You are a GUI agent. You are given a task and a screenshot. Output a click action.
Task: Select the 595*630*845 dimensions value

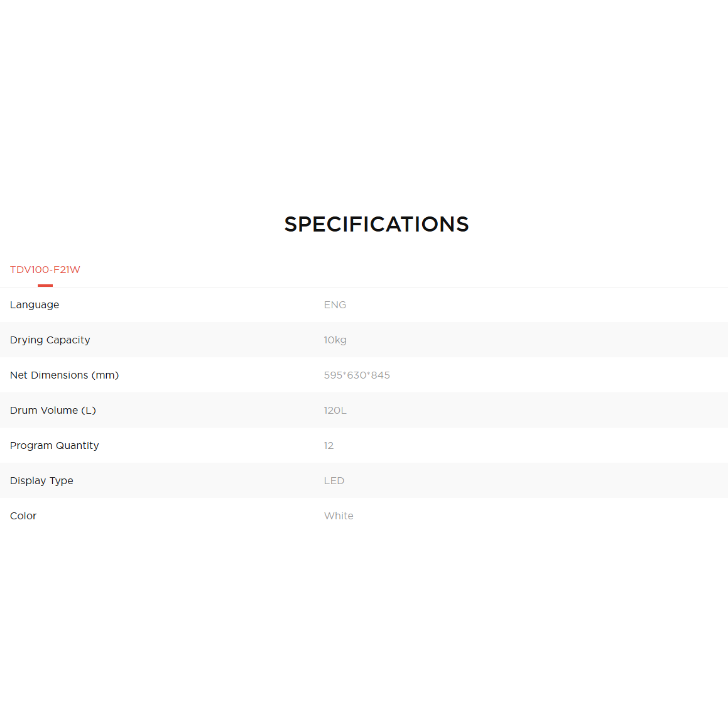point(356,375)
